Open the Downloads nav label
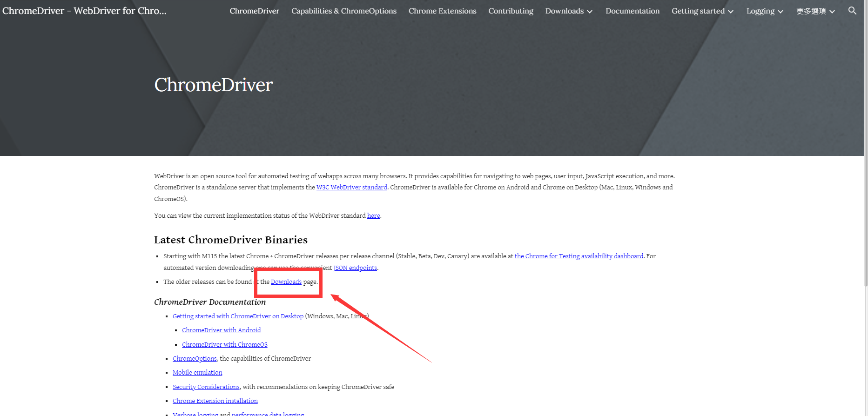Image resolution: width=868 pixels, height=416 pixels. [x=565, y=11]
